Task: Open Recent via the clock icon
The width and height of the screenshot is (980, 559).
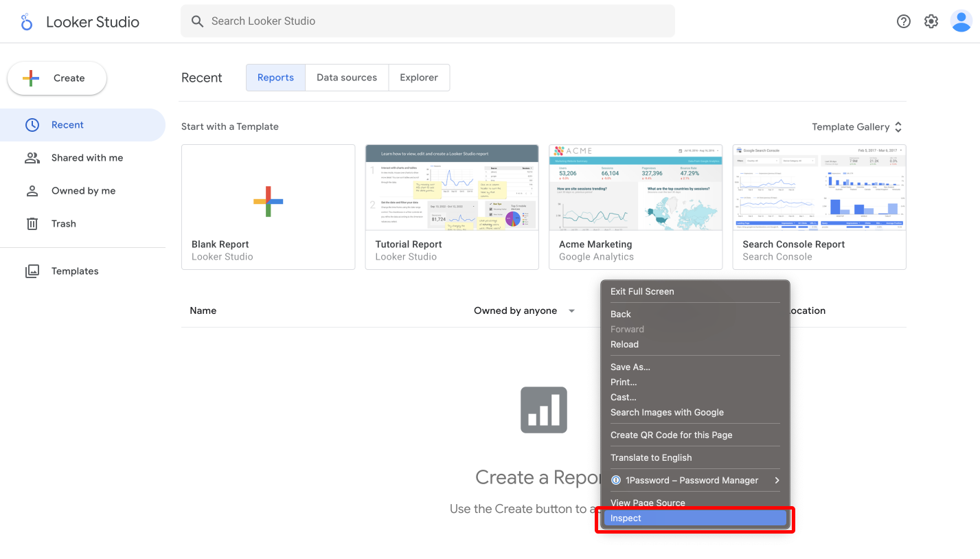Action: pyautogui.click(x=32, y=125)
